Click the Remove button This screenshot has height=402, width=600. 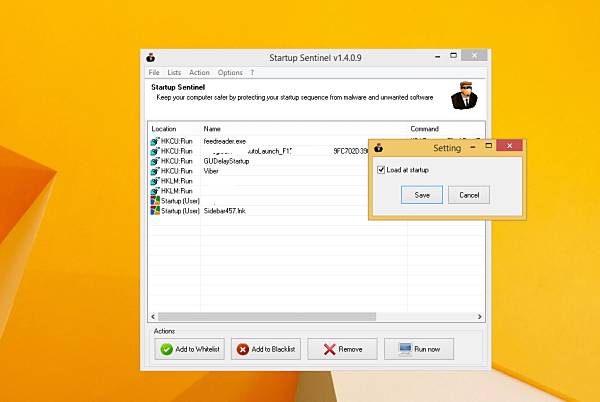coord(342,349)
